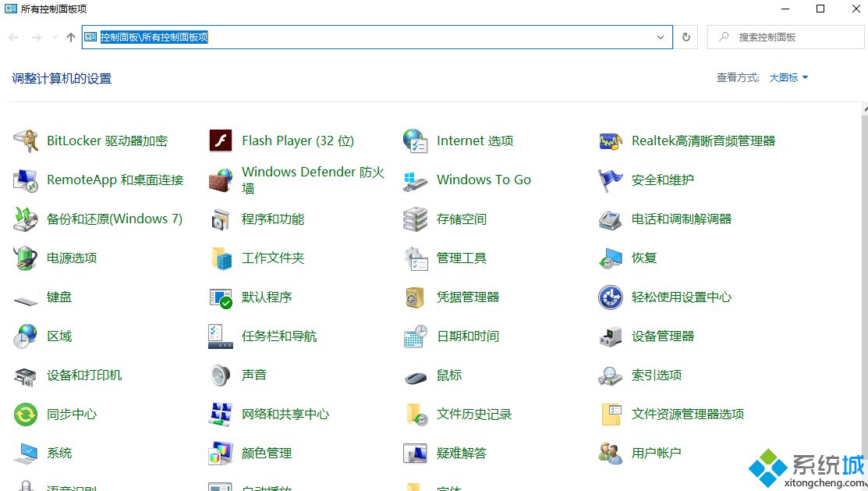This screenshot has width=868, height=491.
Task: Open 声音 sound settings
Action: pos(254,375)
